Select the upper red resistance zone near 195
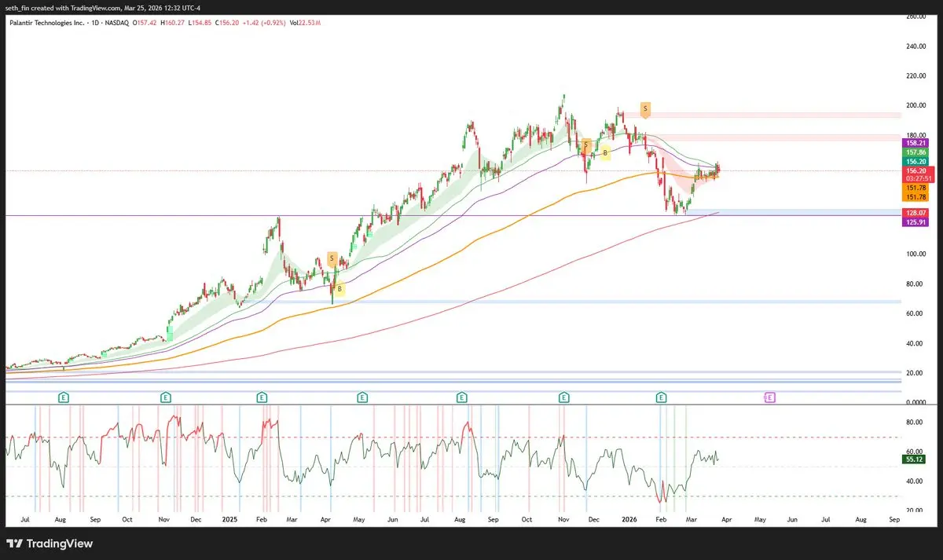 pos(761,115)
